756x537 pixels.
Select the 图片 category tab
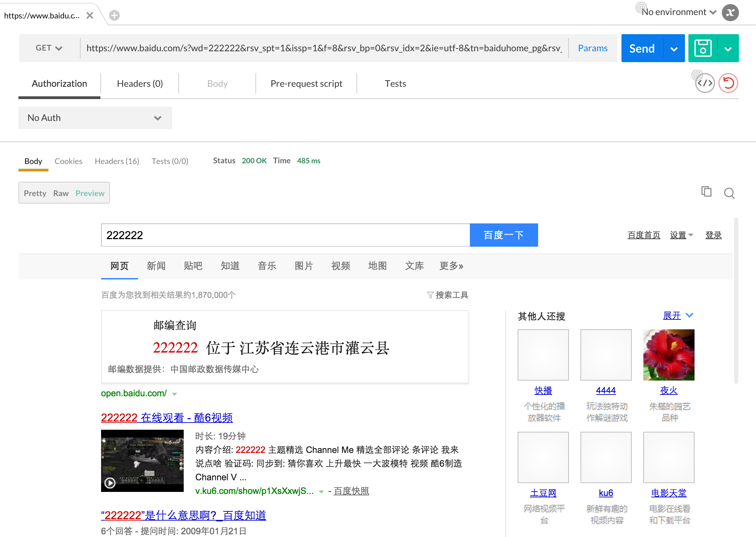pos(304,266)
